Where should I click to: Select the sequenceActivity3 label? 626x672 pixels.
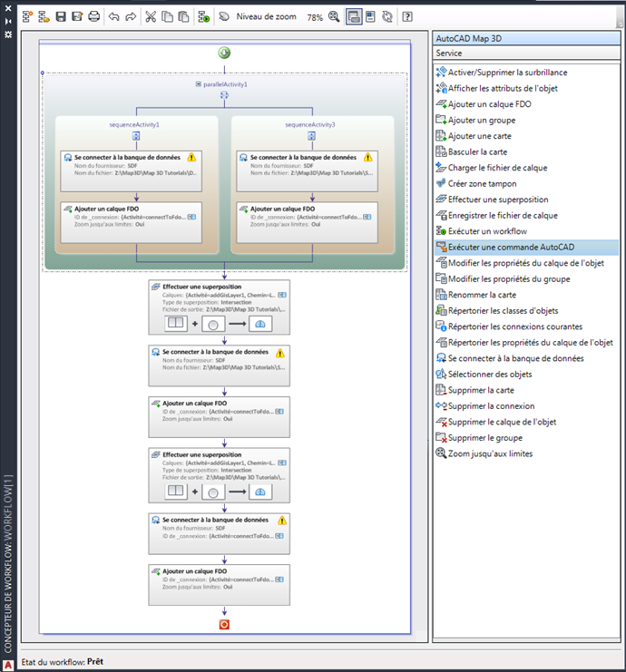310,125
